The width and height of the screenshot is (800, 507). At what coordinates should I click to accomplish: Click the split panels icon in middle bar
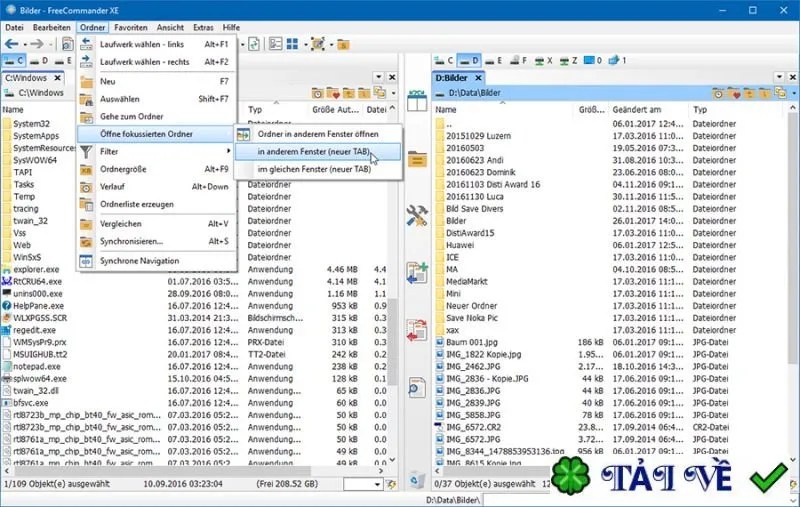click(417, 100)
